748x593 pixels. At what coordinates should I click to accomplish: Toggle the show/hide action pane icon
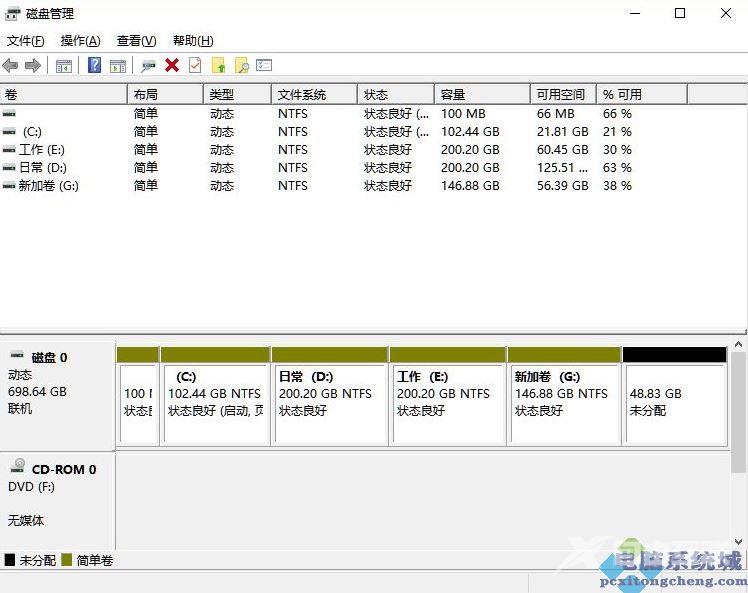point(118,66)
